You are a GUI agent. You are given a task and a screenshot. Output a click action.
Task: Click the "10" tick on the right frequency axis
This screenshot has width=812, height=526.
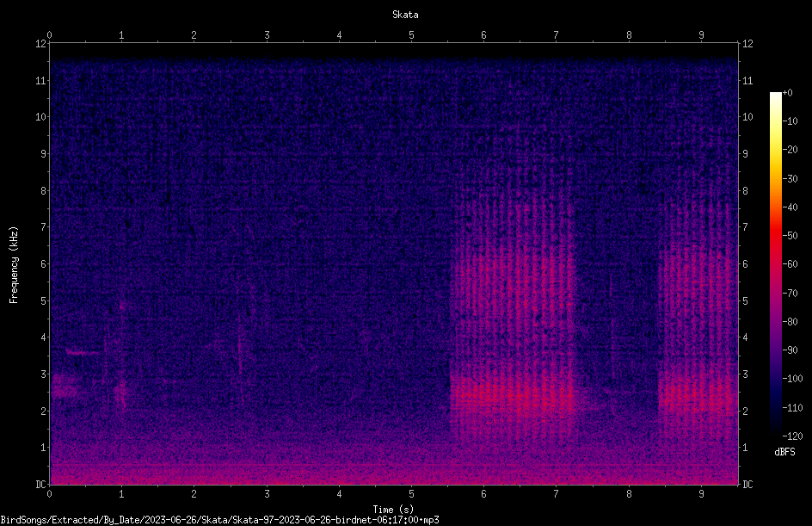pyautogui.click(x=747, y=117)
